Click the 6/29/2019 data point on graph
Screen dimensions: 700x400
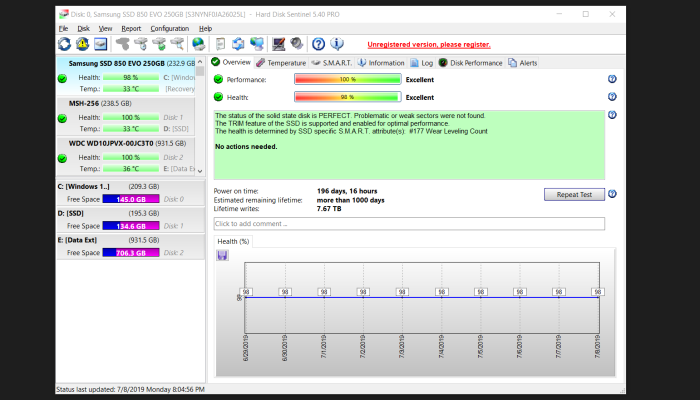click(246, 297)
